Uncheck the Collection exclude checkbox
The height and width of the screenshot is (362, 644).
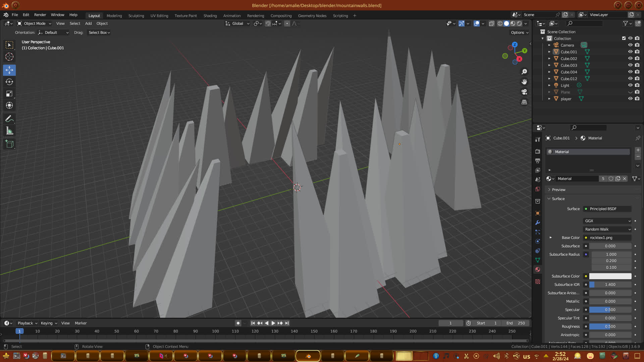(x=624, y=38)
